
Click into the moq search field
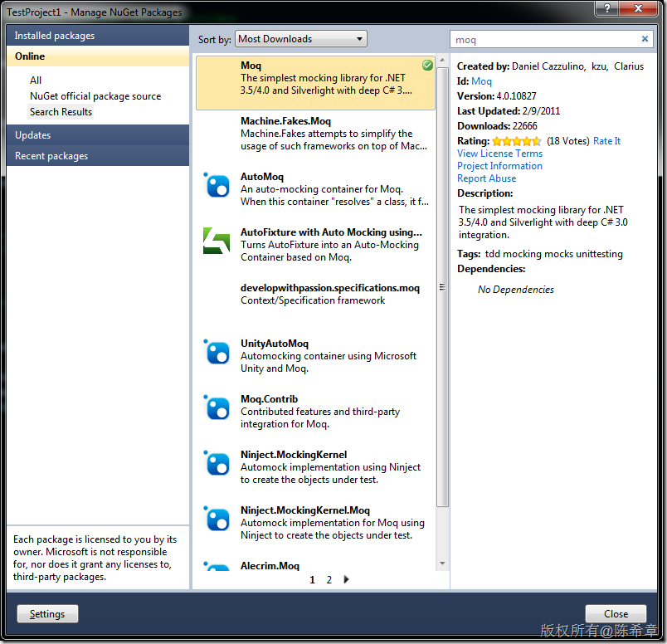click(544, 40)
